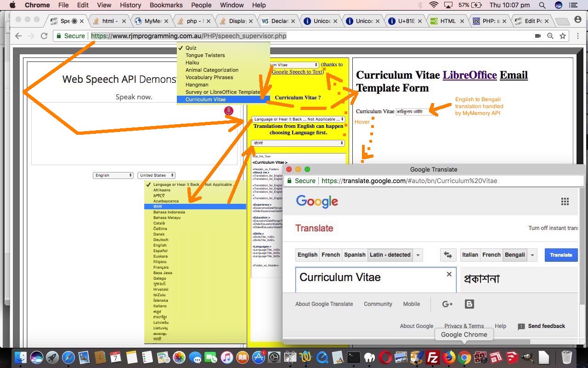Click the Chrome address bar URL
The width and height of the screenshot is (588, 368).
point(188,36)
